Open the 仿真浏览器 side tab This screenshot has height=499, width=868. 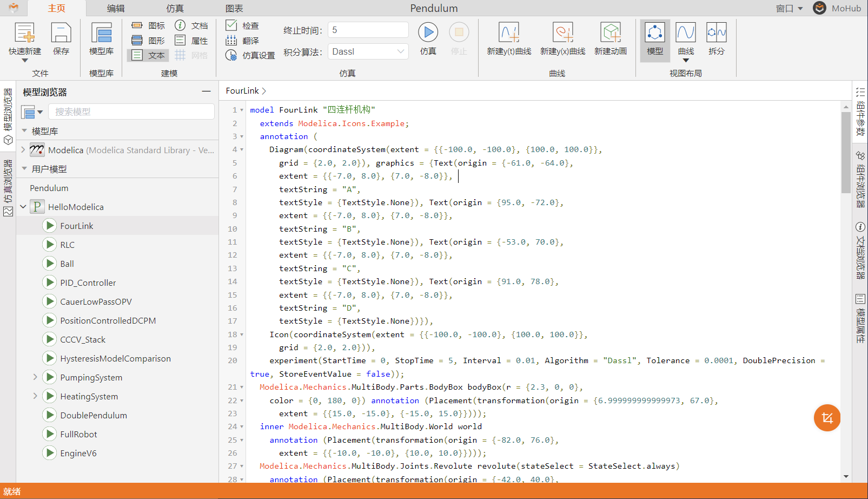[x=8, y=188]
